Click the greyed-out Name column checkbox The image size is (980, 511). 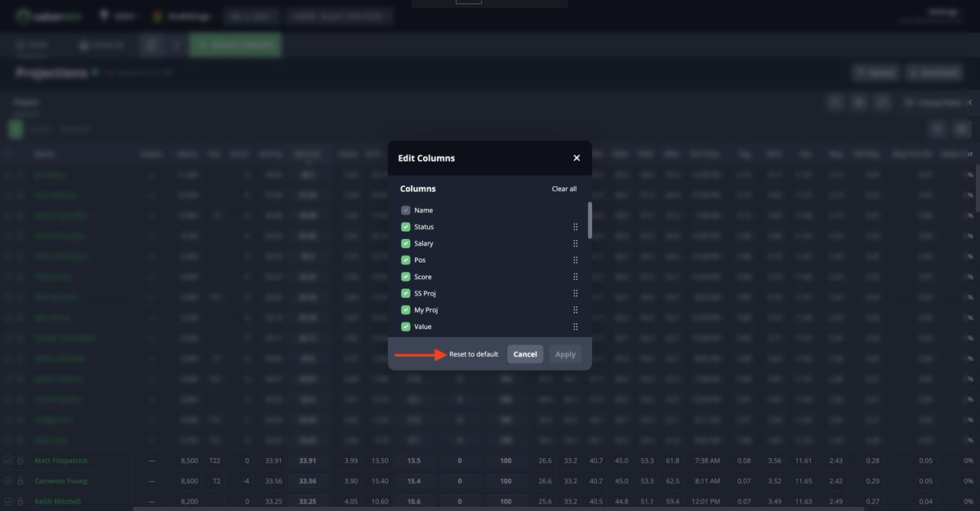tap(406, 211)
